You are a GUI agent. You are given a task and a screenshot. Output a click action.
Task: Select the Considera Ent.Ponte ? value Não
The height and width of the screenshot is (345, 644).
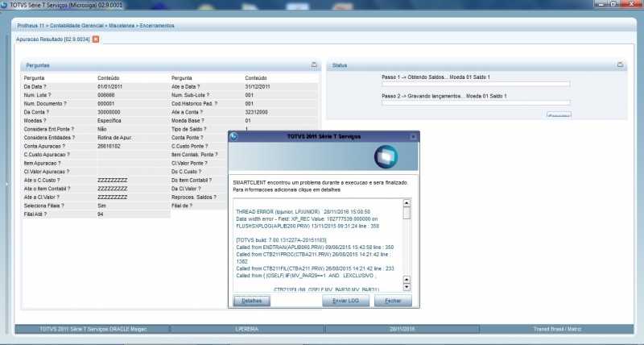click(102, 129)
